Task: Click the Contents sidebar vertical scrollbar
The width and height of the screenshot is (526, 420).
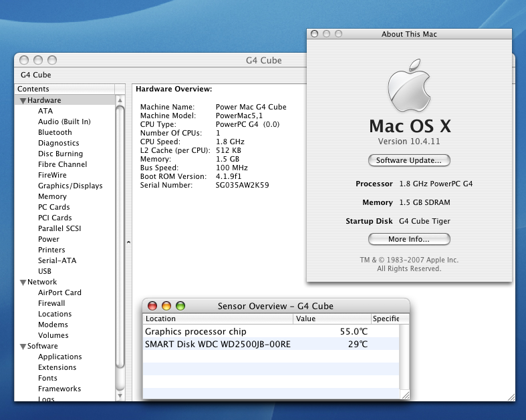Action: [x=120, y=234]
